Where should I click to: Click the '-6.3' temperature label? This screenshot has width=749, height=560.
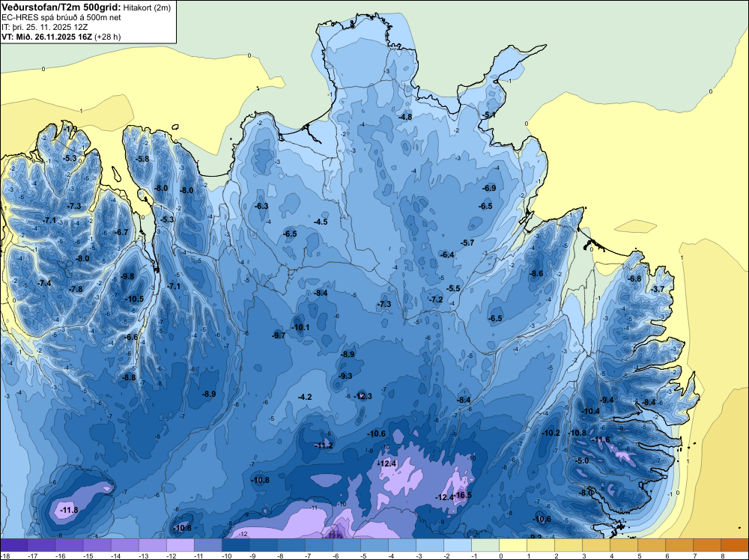[261, 206]
